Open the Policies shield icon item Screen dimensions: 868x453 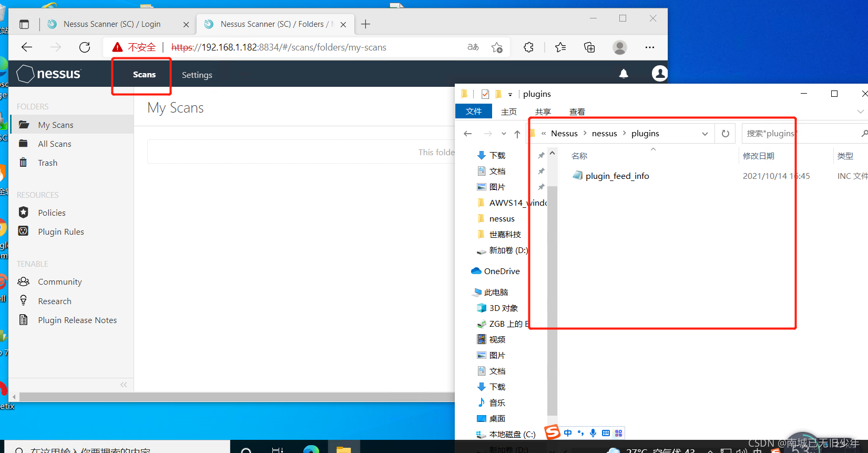coord(24,213)
